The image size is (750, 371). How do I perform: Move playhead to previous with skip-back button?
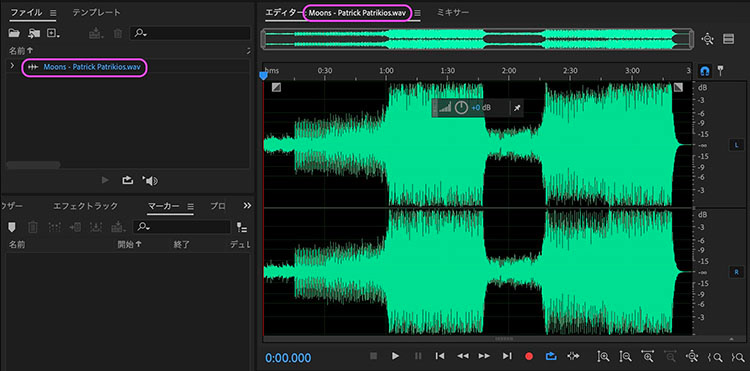click(x=440, y=356)
